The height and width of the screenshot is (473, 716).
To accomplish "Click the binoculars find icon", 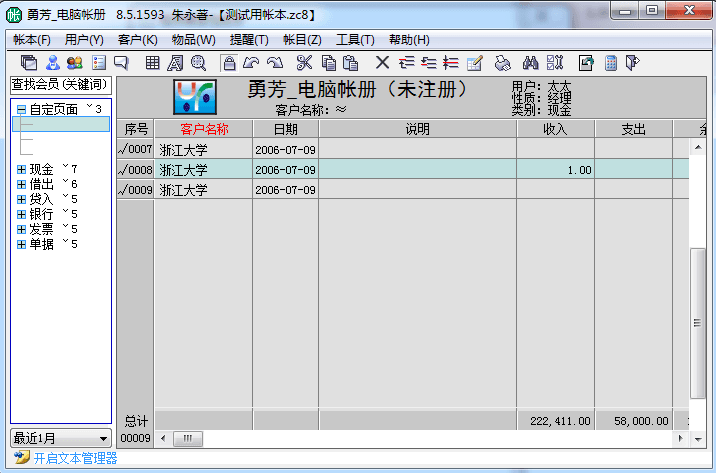I will 531,63.
